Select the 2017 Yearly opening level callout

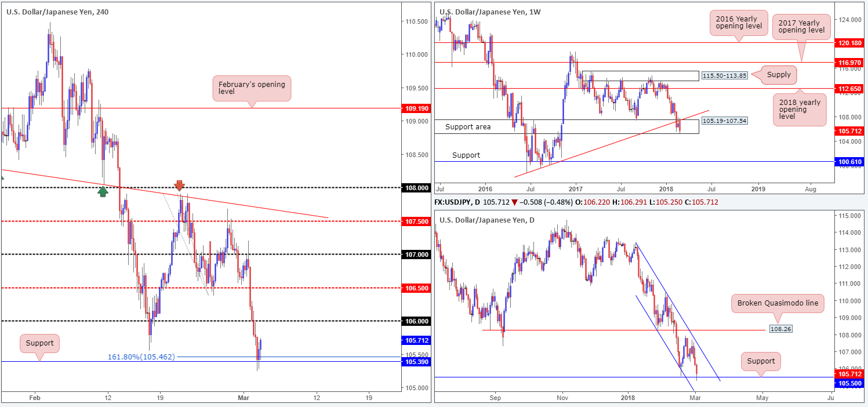(801, 26)
